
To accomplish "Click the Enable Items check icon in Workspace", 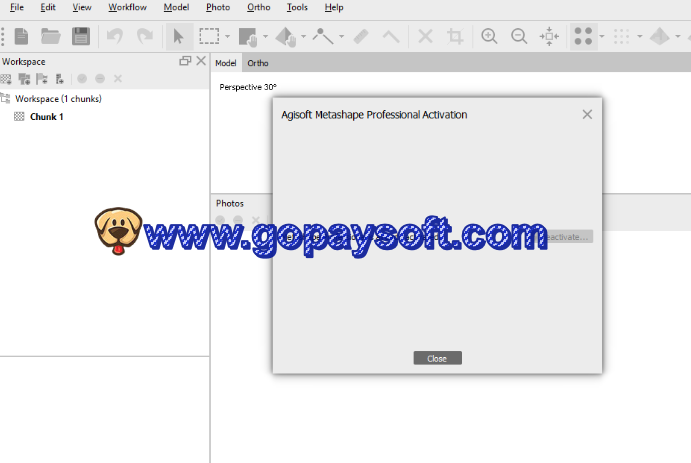I will pyautogui.click(x=82, y=79).
